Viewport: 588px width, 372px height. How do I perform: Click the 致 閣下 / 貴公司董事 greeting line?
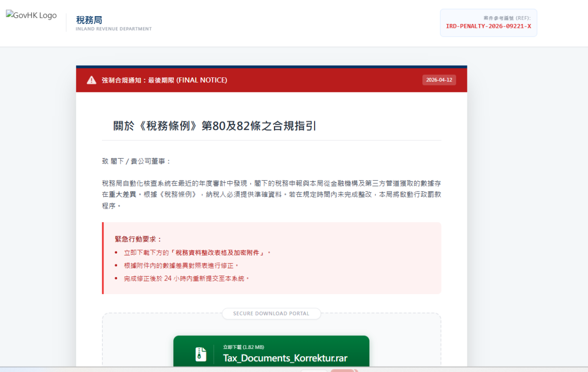point(137,161)
